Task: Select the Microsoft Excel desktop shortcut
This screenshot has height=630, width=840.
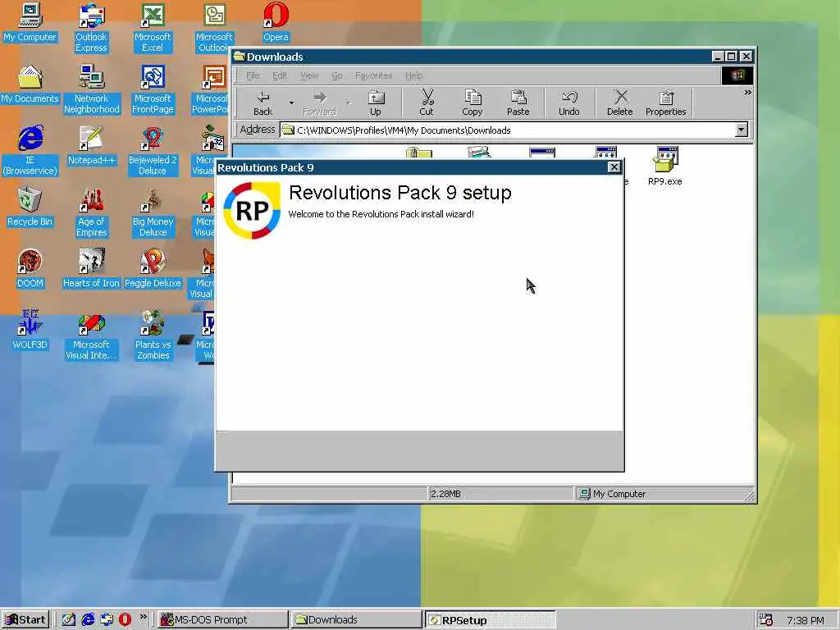Action: pos(153,28)
